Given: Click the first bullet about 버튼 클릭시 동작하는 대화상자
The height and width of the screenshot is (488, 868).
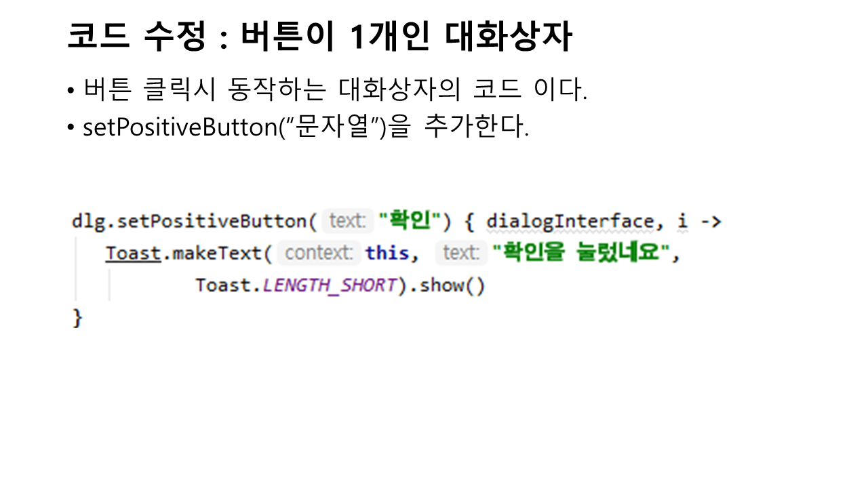Looking at the screenshot, I should [334, 90].
